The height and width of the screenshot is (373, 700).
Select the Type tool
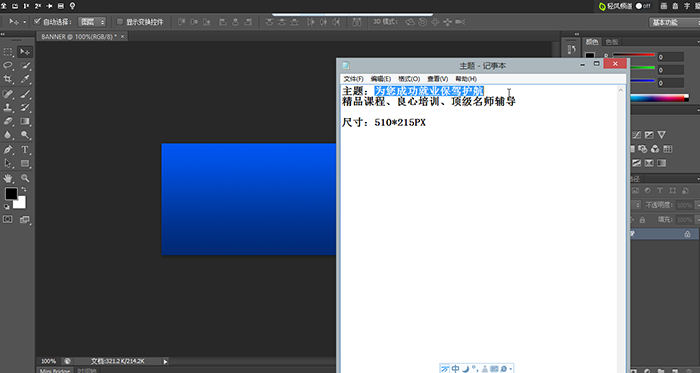[25, 150]
